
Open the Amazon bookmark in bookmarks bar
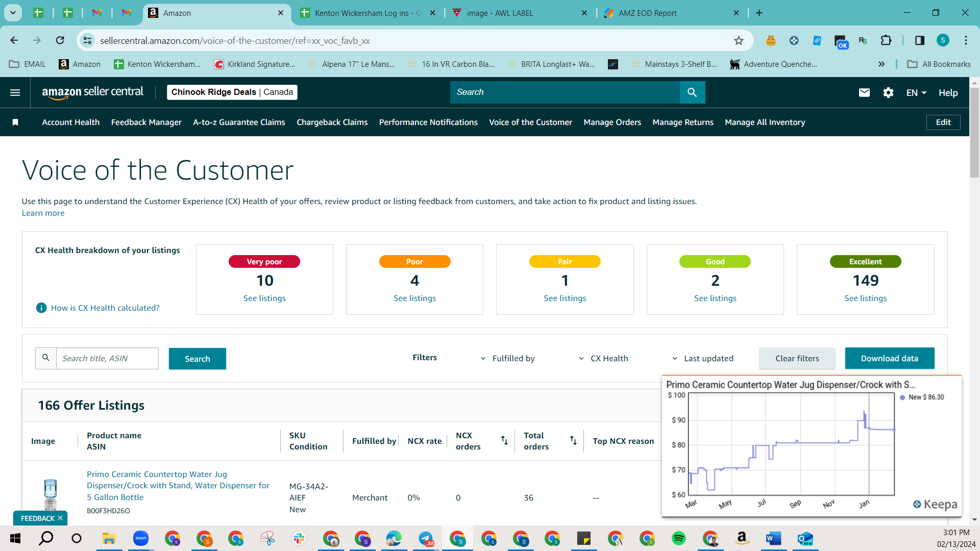pyautogui.click(x=80, y=64)
